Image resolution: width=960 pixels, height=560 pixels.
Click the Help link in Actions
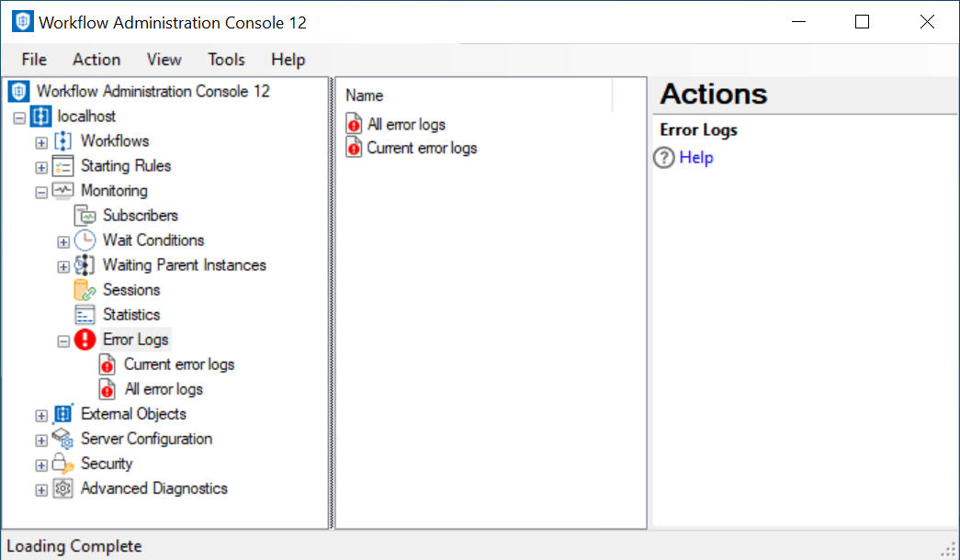pos(696,158)
